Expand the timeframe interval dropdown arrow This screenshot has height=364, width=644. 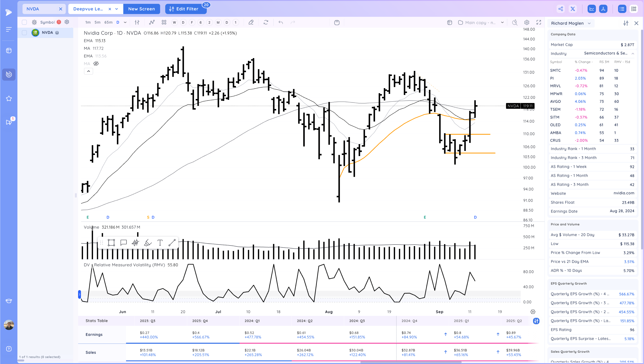click(125, 23)
